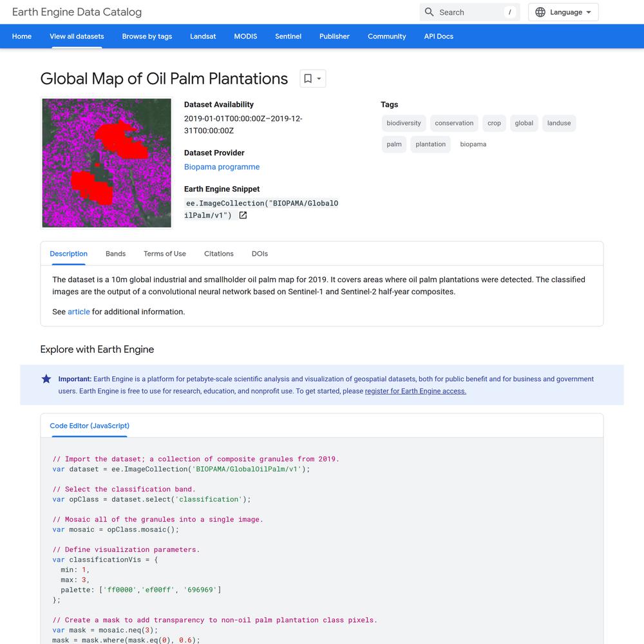Go to Browse by tags menu

point(147,36)
